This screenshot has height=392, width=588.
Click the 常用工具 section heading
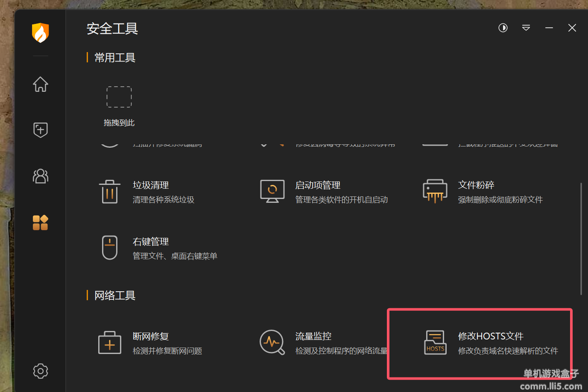(115, 58)
